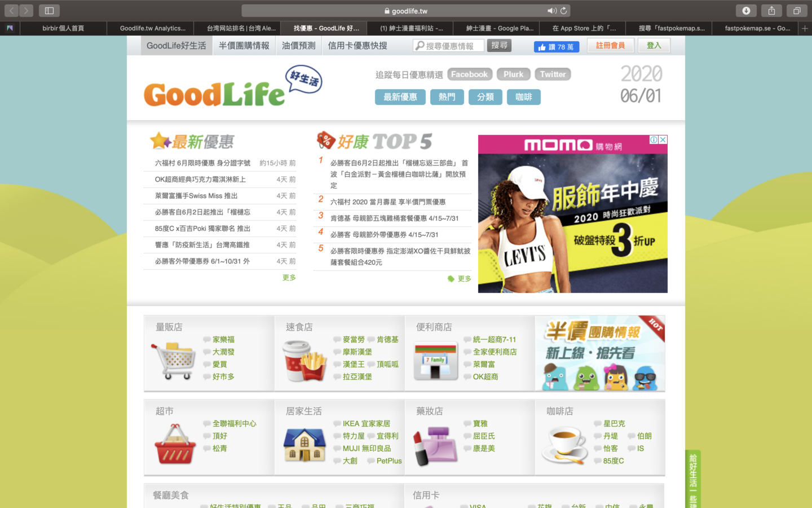Switch to the Goodlife.tw Analytics tab
Image resolution: width=812 pixels, height=508 pixels.
(x=152, y=28)
